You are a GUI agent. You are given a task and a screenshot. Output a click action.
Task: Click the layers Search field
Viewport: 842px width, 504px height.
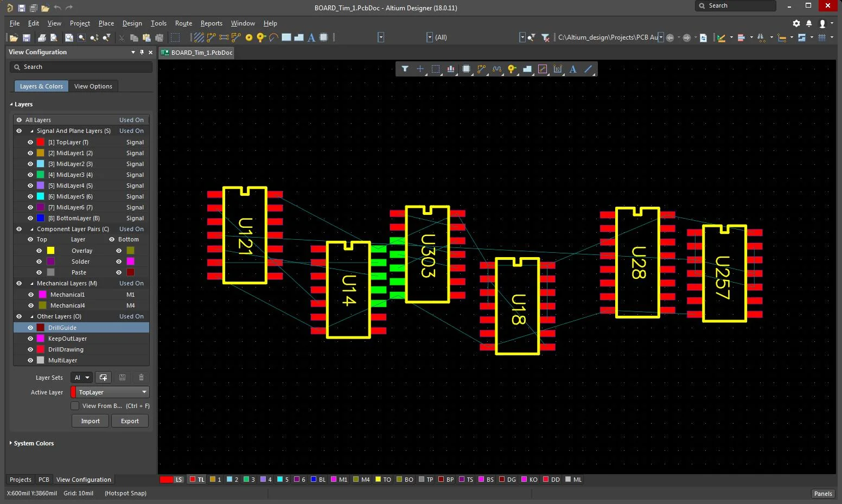tap(80, 66)
